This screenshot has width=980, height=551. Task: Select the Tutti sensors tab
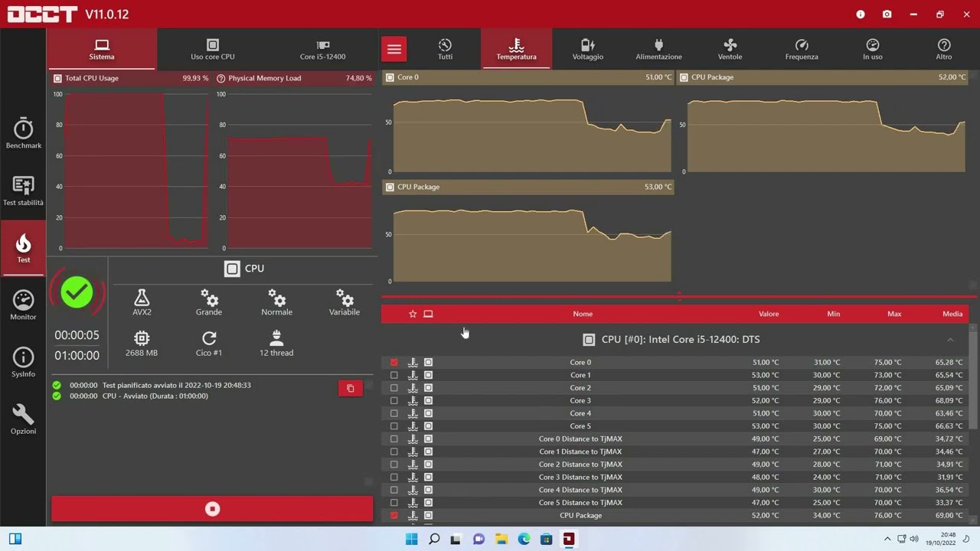point(445,49)
